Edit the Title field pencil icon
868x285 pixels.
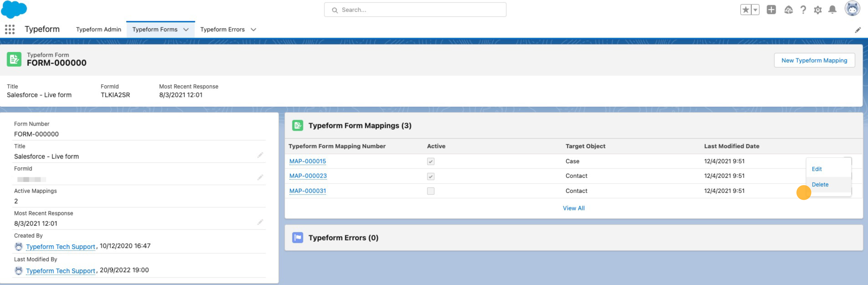260,155
